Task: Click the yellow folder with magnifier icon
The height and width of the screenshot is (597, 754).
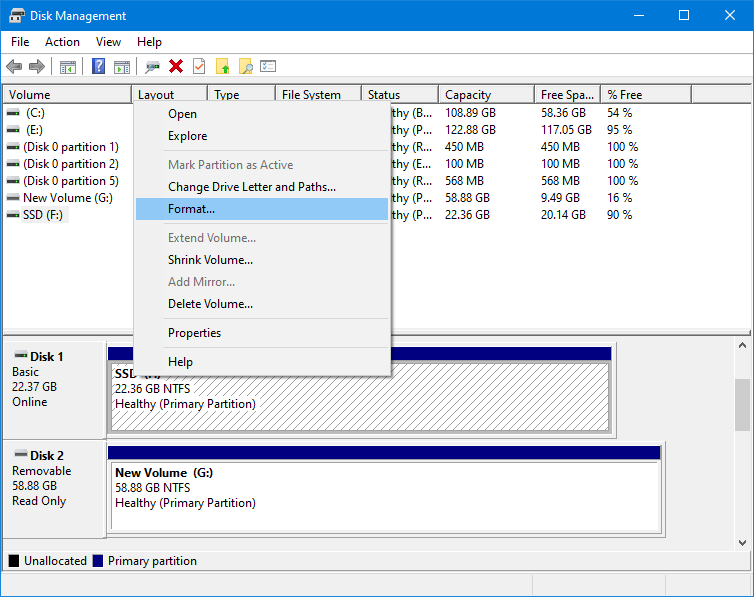Action: (x=245, y=67)
